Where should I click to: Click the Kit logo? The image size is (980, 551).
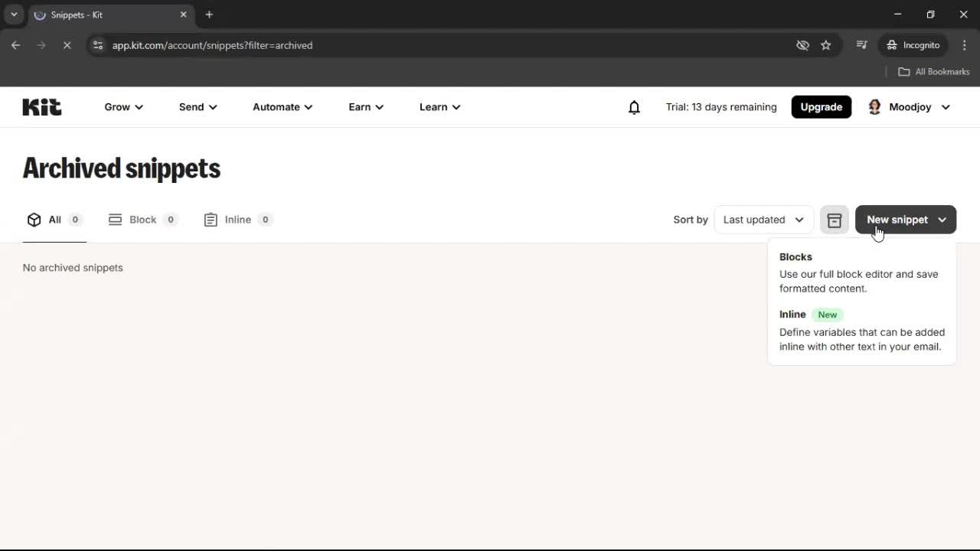pyautogui.click(x=41, y=106)
